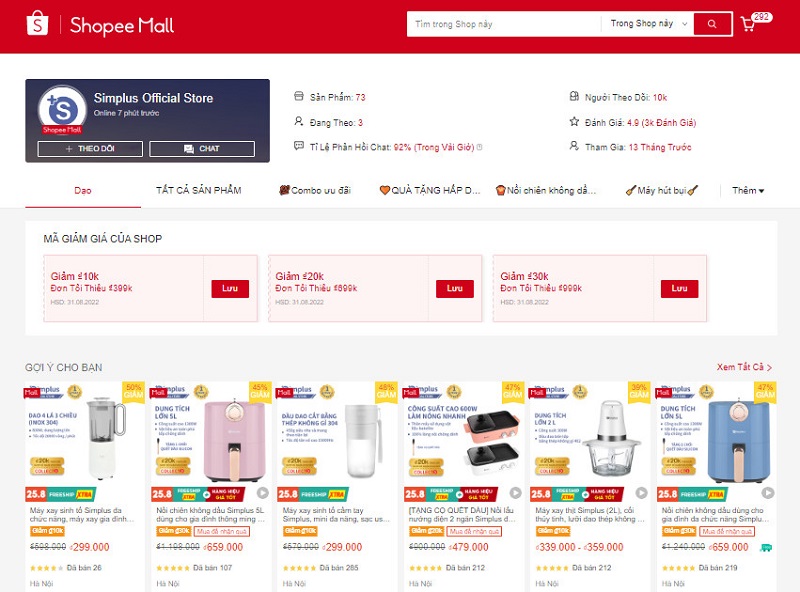Click the chat response rate info icon

pyautogui.click(x=479, y=147)
